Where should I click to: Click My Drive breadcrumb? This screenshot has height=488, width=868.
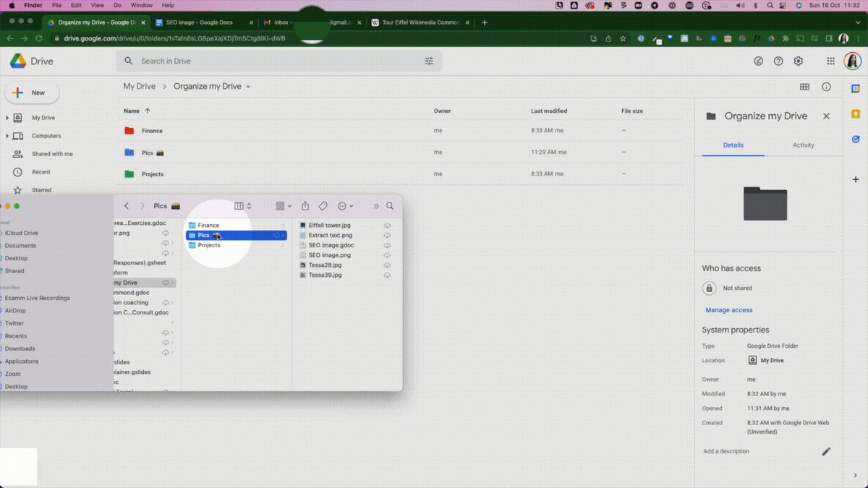click(x=139, y=86)
